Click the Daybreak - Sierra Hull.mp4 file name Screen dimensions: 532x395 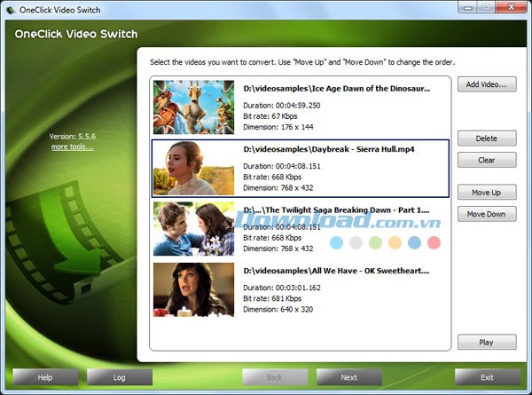click(329, 149)
